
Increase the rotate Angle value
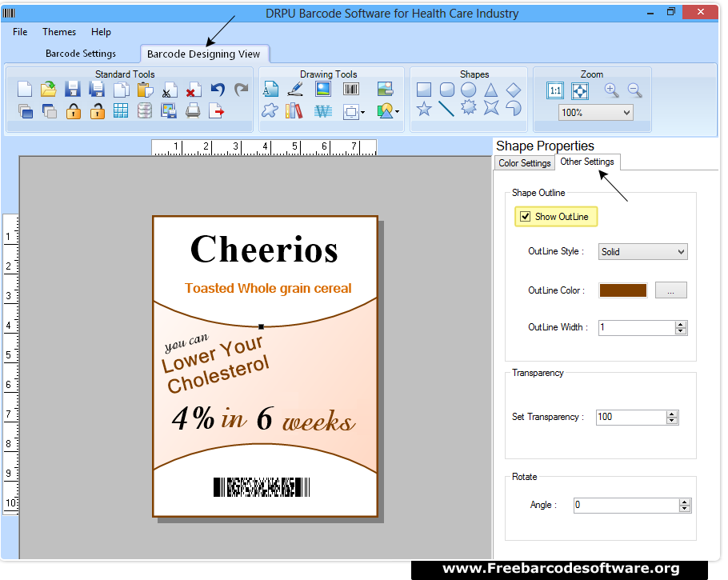(684, 502)
